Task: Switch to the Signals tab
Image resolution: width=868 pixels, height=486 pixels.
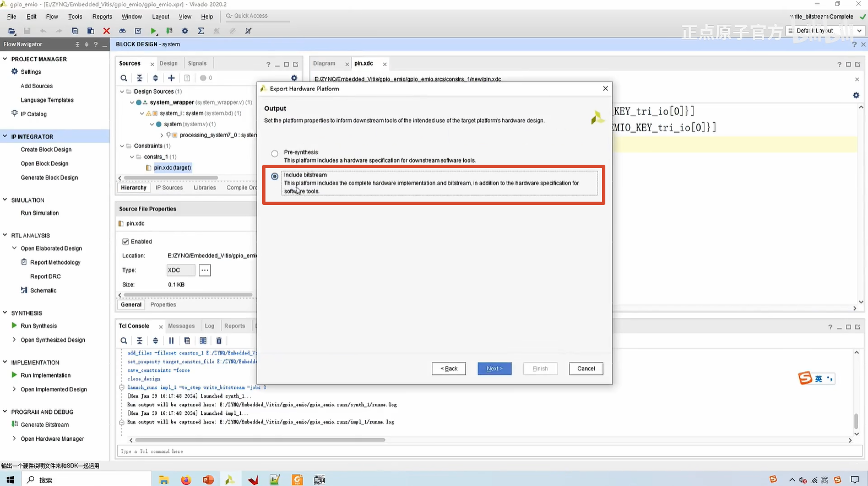Action: 197,63
